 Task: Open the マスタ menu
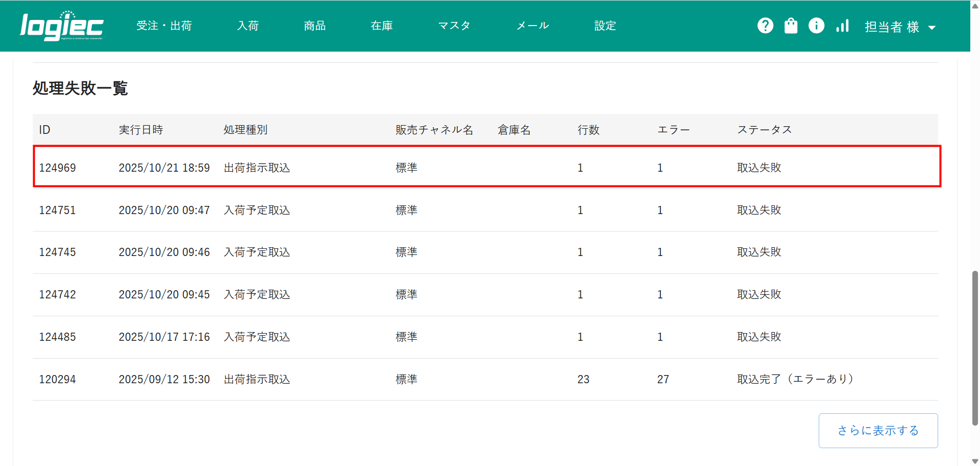point(454,26)
